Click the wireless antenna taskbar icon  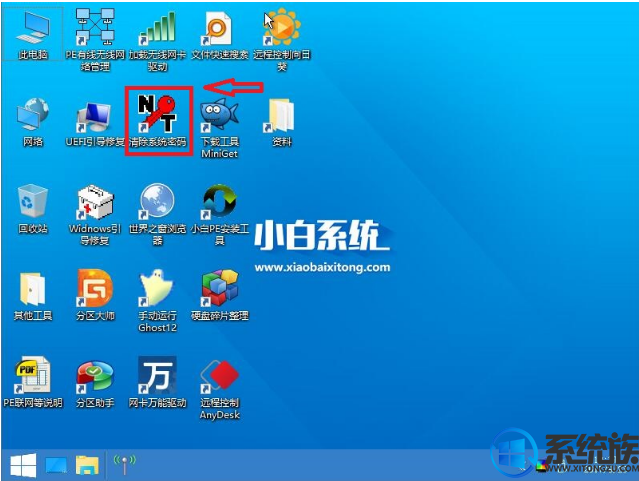[125, 465]
